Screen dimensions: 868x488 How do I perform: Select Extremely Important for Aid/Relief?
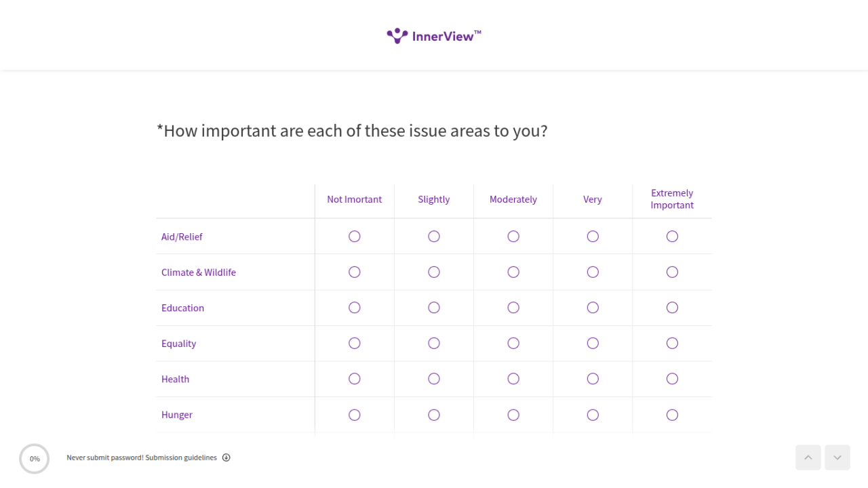tap(672, 237)
